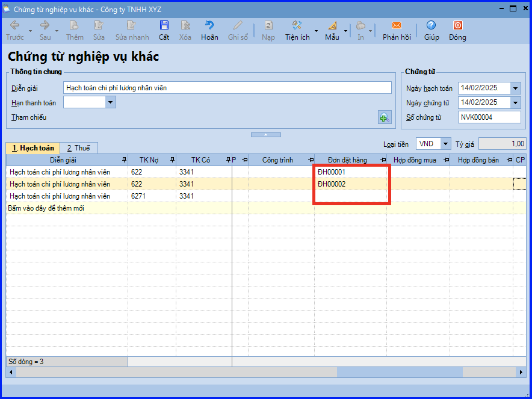Click the Sửa nhanh quick edit icon
The height and width of the screenshot is (399, 532).
pos(132,25)
